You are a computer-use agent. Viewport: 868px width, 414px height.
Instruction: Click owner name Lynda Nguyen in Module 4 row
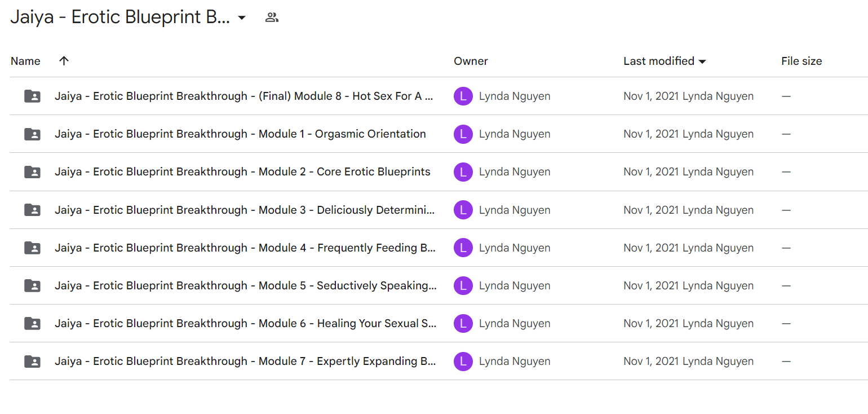[515, 248]
